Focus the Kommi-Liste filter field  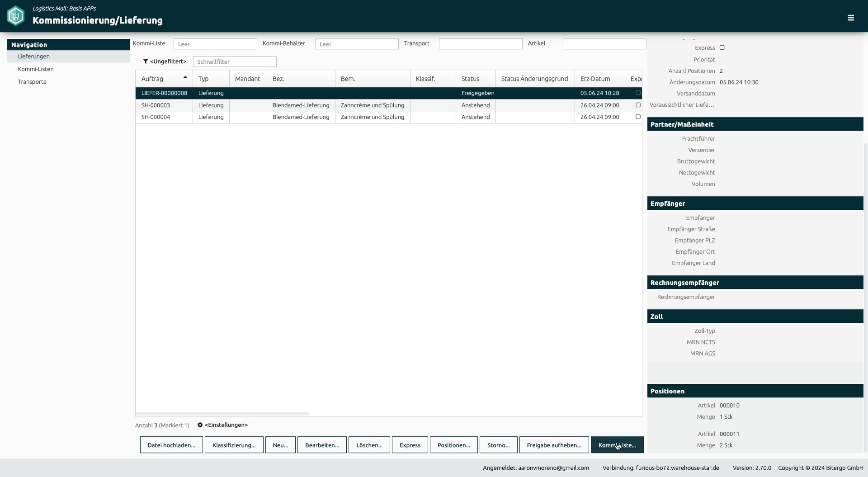click(215, 44)
